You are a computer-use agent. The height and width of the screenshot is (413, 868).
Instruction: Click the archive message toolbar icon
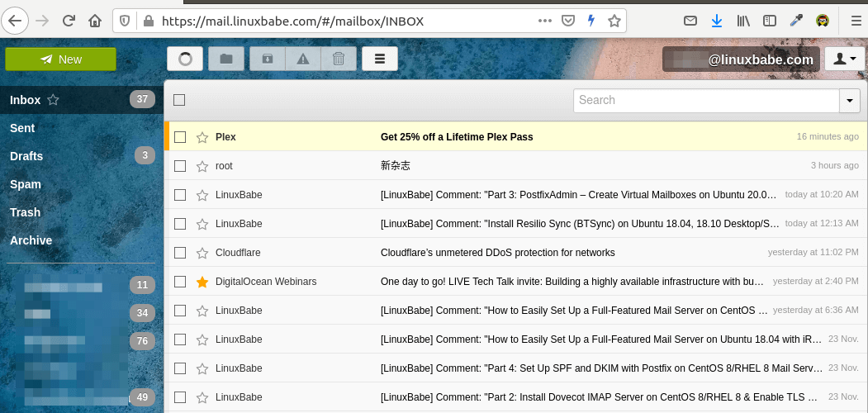[267, 59]
